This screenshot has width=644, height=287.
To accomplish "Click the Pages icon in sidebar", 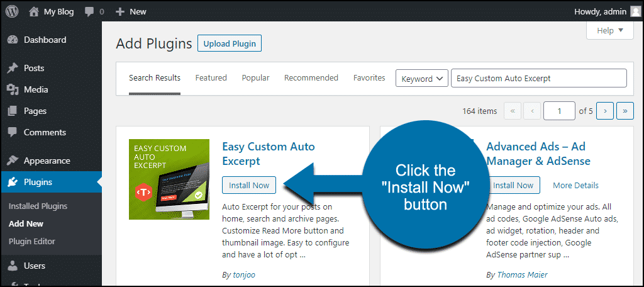I will pyautogui.click(x=13, y=111).
